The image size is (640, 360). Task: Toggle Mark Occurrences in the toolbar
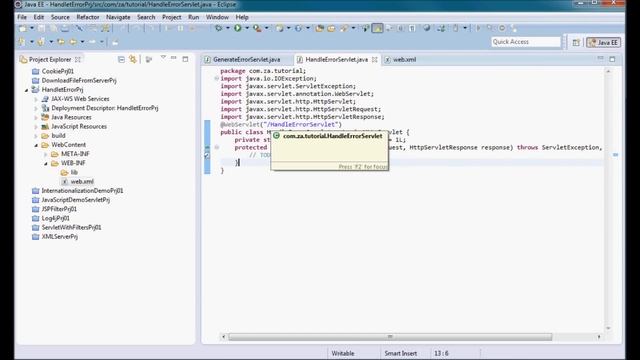377,28
